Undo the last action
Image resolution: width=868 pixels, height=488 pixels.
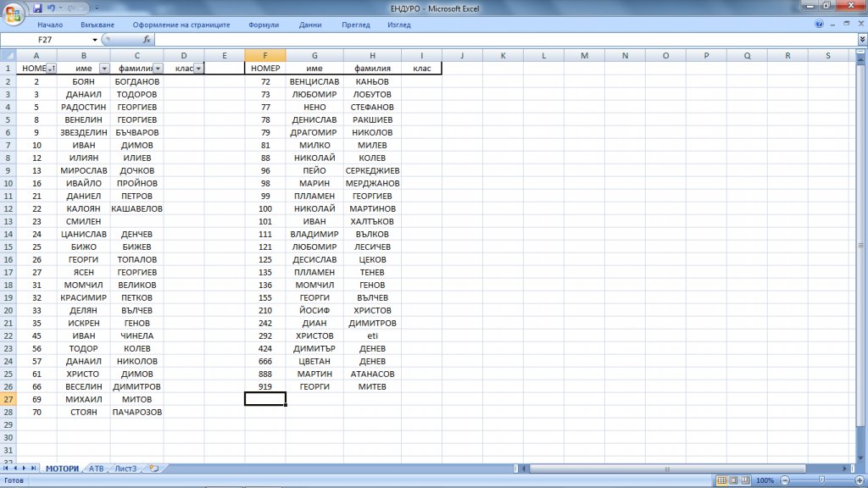52,8
